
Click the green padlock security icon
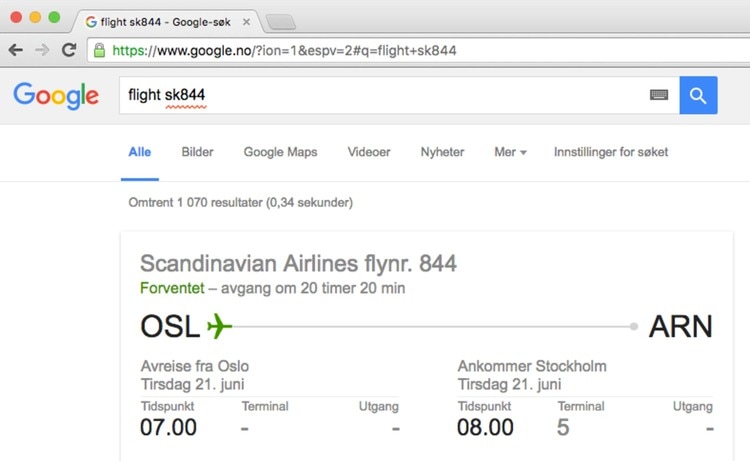click(x=98, y=49)
